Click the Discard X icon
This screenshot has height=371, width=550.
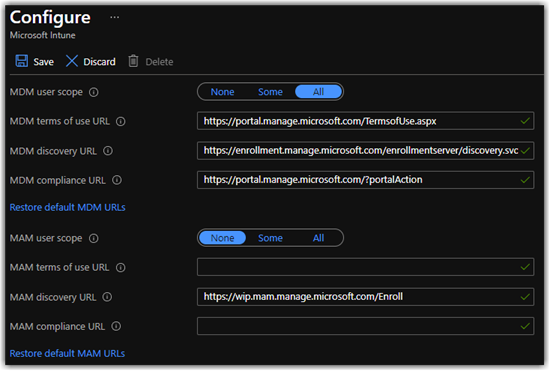point(72,61)
